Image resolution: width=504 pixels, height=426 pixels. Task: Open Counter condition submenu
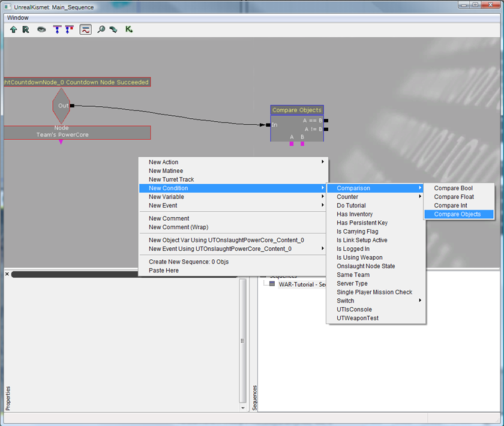coord(376,197)
